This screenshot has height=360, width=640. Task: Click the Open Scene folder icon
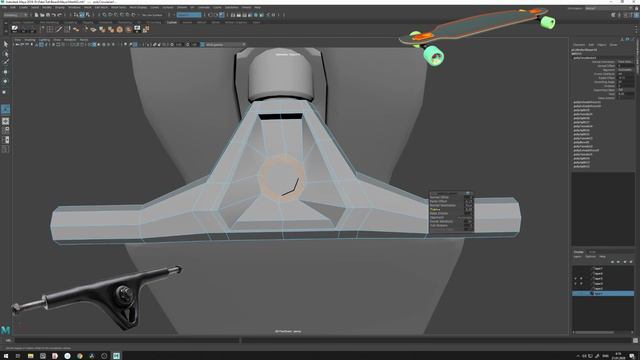42,15
